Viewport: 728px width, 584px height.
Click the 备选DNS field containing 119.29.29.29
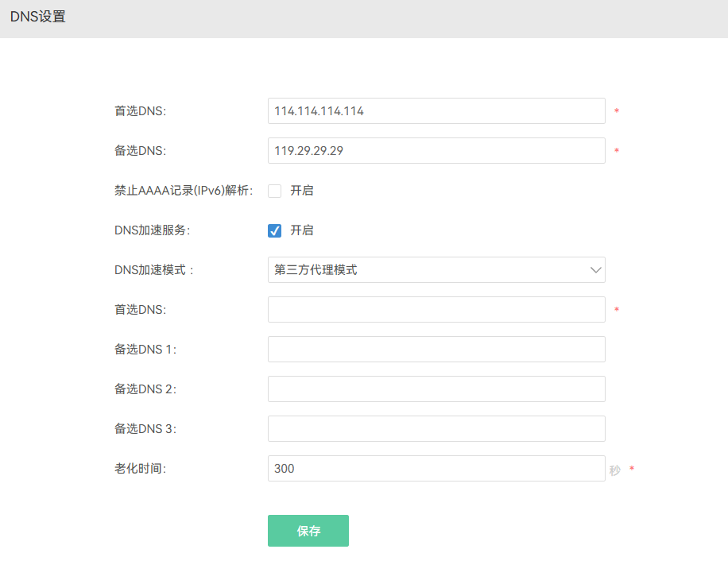point(436,150)
